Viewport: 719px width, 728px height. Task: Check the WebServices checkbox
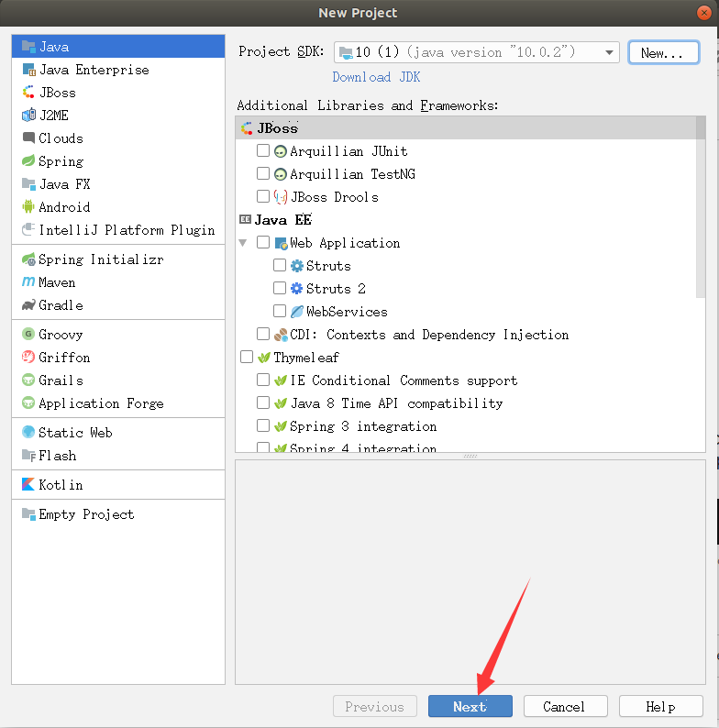[x=280, y=311]
